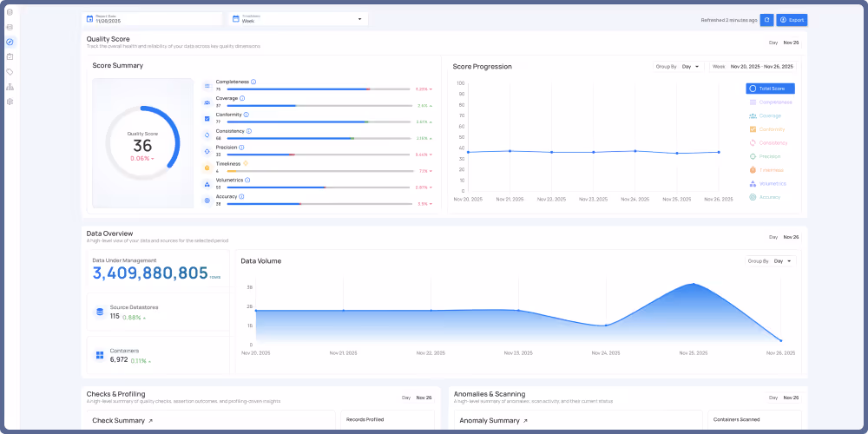Click Score Progression week date range
The image size is (868, 434).
753,67
